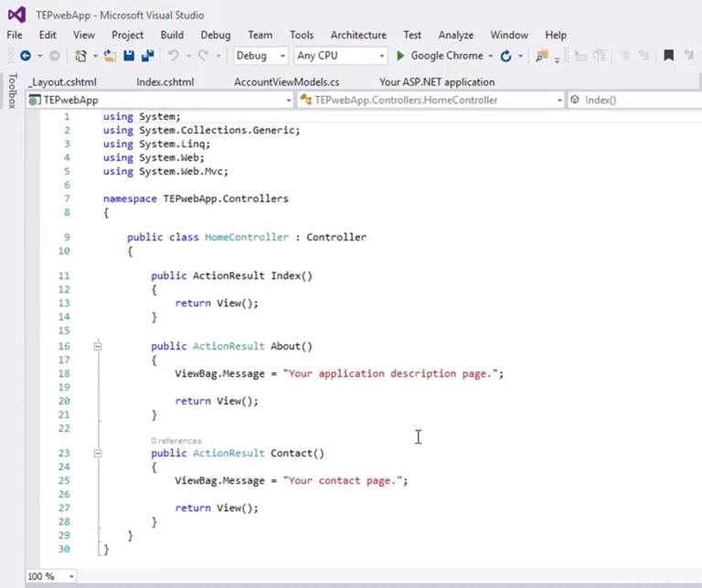This screenshot has width=702, height=588.
Task: Click the New Project toolbar icon
Action: pos(81,56)
